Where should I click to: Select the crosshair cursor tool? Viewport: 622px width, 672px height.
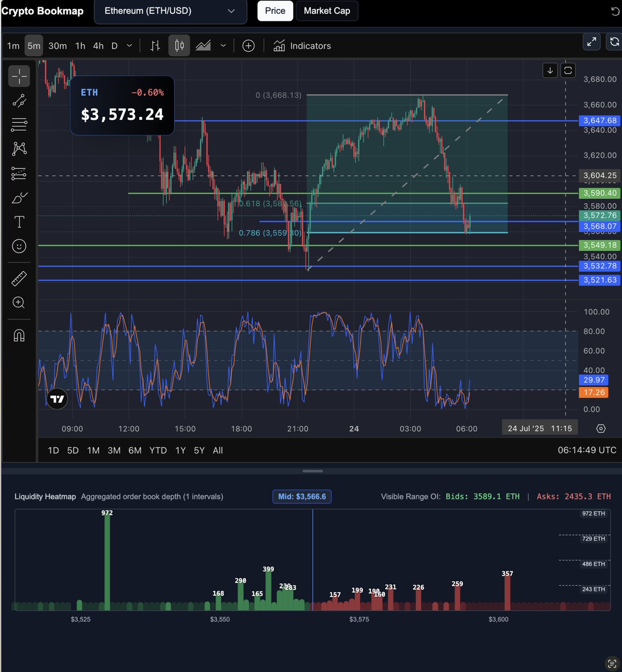19,76
